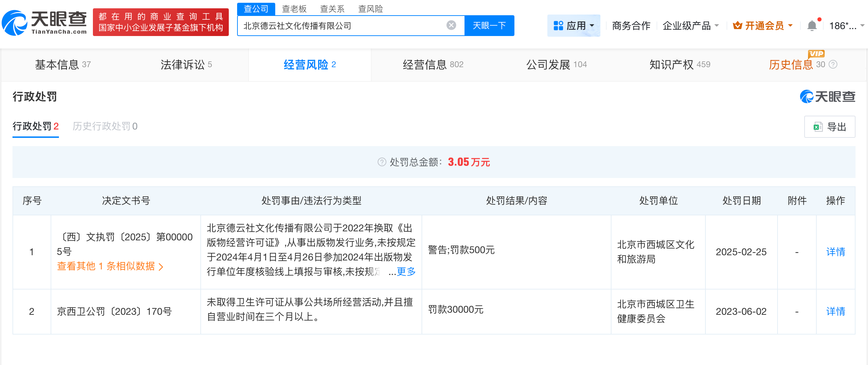Click the crown icon next to 开通会员
Viewport: 868px width, 365px height.
pos(738,25)
